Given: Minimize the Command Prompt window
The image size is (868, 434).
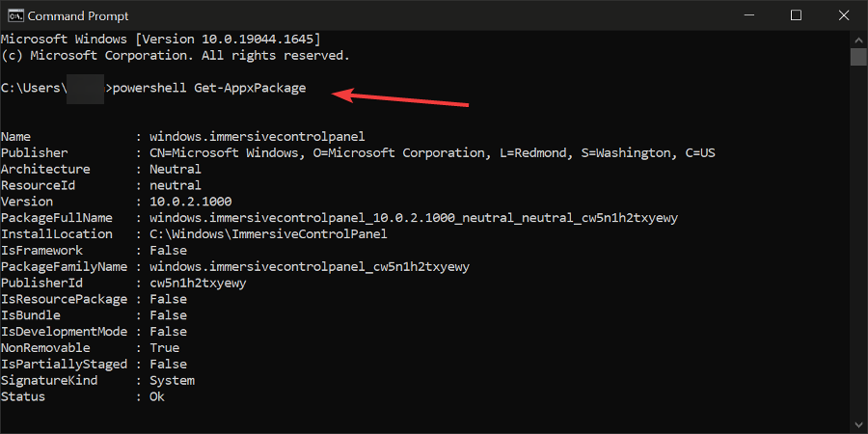Looking at the screenshot, I should pos(747,15).
